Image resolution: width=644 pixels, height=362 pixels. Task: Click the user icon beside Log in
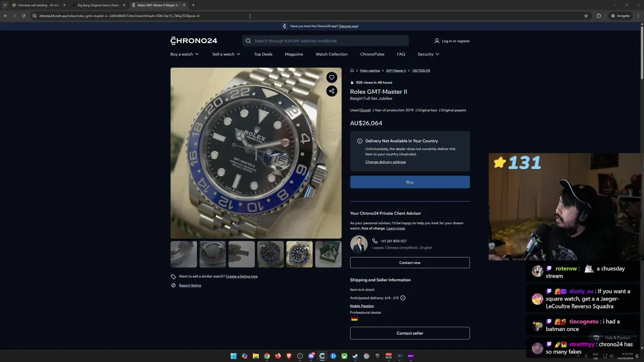click(437, 41)
